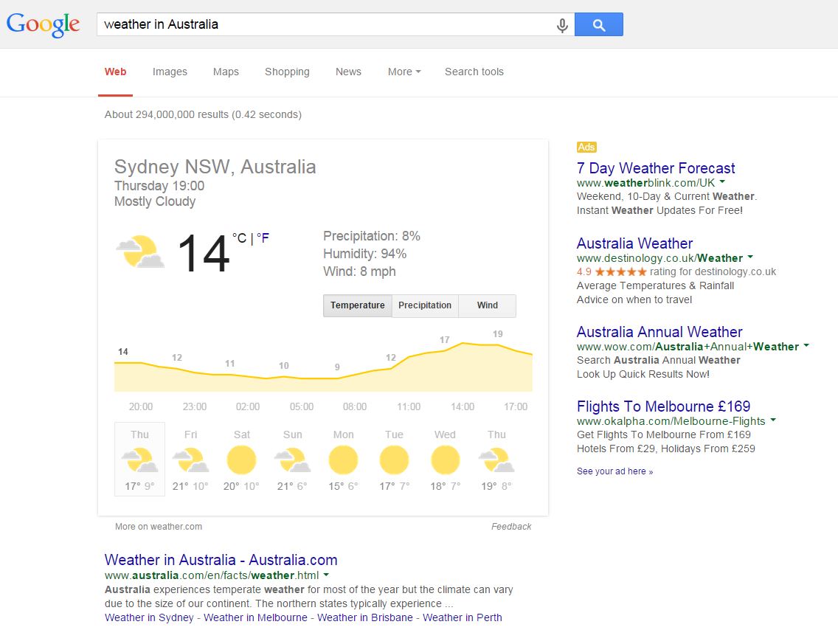This screenshot has height=644, width=838.
Task: Open Weather in Brisbane sublink
Action: 365,618
